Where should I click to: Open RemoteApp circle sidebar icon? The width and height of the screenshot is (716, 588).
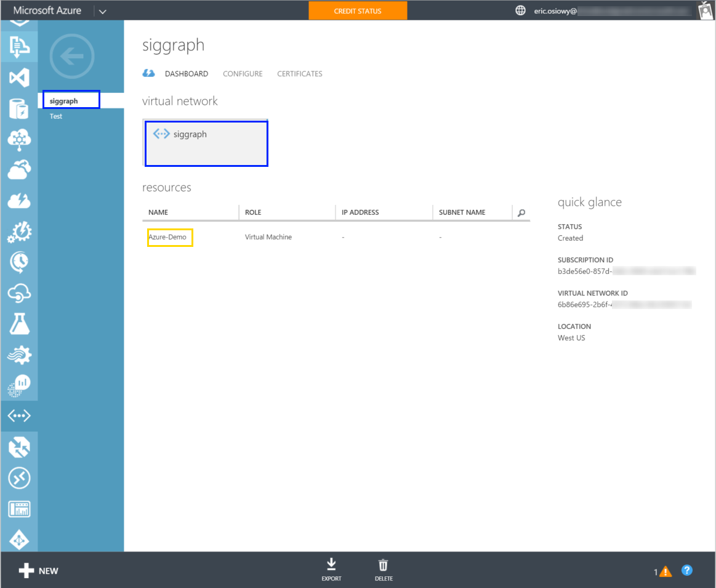pos(19,478)
